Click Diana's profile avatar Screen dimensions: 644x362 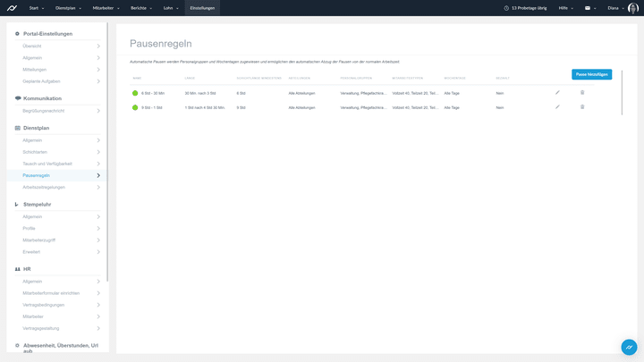tap(633, 8)
